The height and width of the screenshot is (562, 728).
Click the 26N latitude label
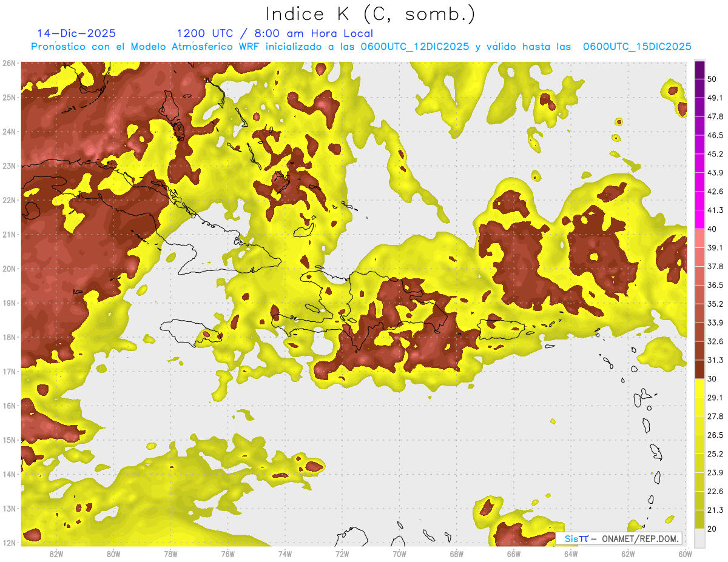(9, 63)
